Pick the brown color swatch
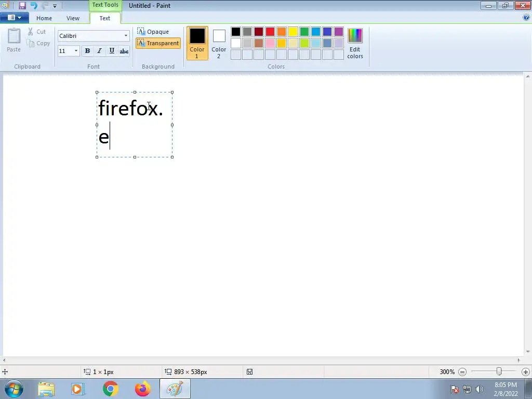Image resolution: width=532 pixels, height=399 pixels. coord(259,43)
